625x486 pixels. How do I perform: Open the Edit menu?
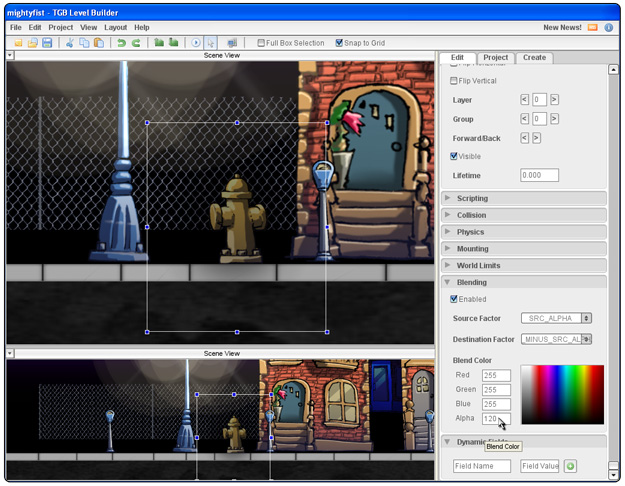tap(35, 28)
